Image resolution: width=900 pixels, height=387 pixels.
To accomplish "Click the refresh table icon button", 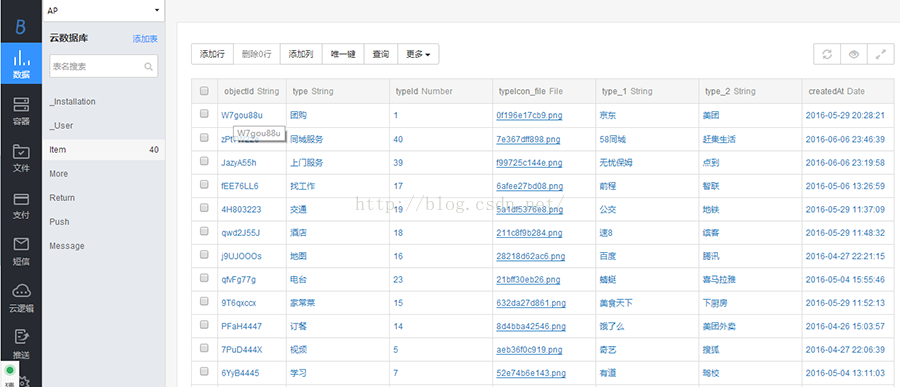I will point(827,55).
